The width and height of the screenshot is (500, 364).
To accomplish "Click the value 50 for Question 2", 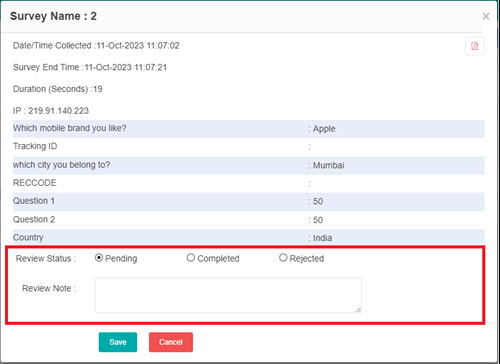I will click(318, 220).
